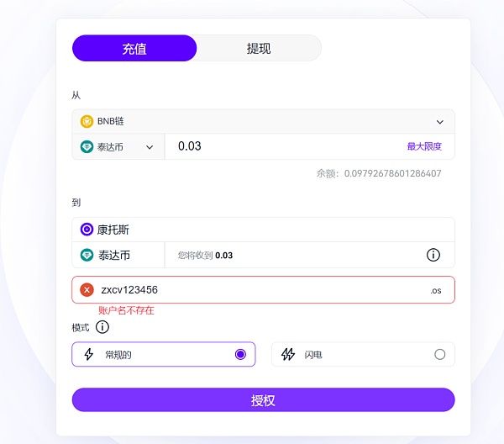The image size is (504, 444).
Task: Switch to the 提现 tab
Action: 259,49
